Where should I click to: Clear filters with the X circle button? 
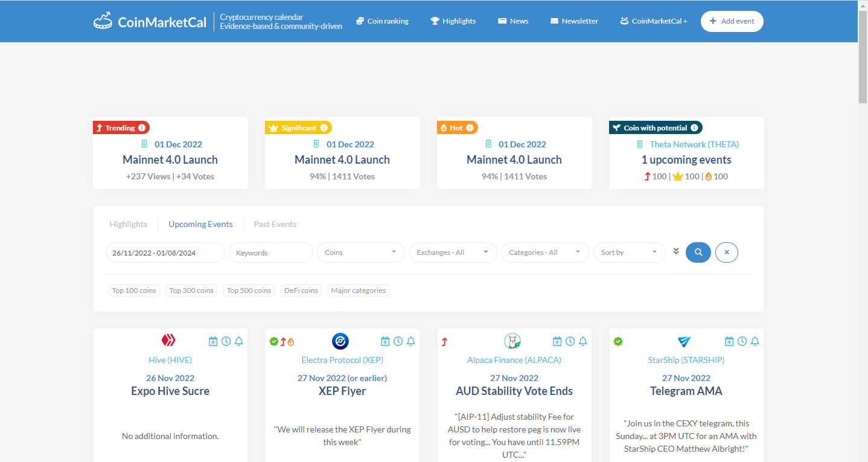[727, 252]
